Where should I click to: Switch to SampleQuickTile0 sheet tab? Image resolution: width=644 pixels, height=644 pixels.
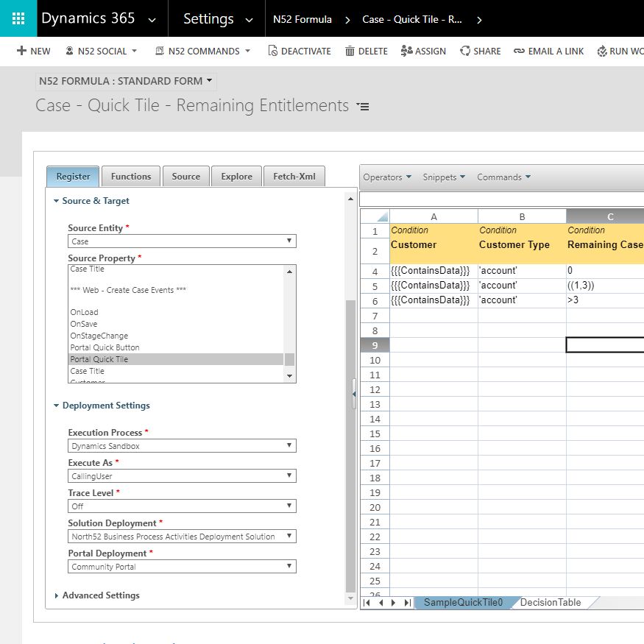[463, 603]
